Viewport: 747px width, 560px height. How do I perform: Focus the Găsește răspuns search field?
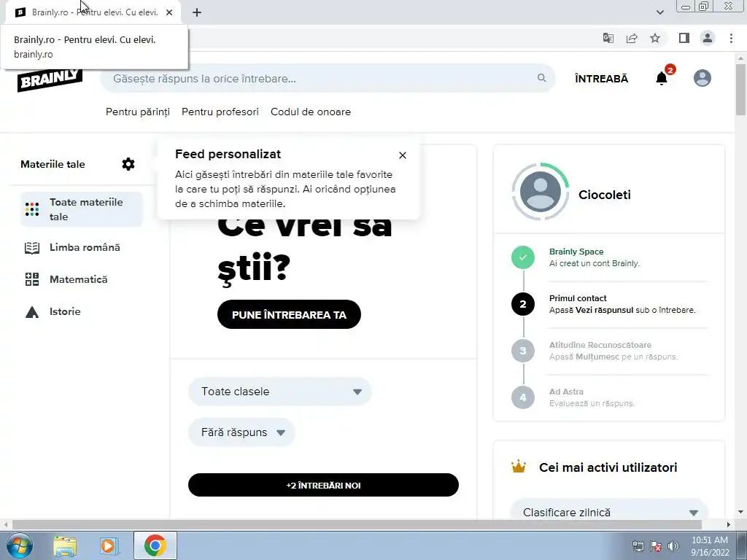[x=328, y=79]
